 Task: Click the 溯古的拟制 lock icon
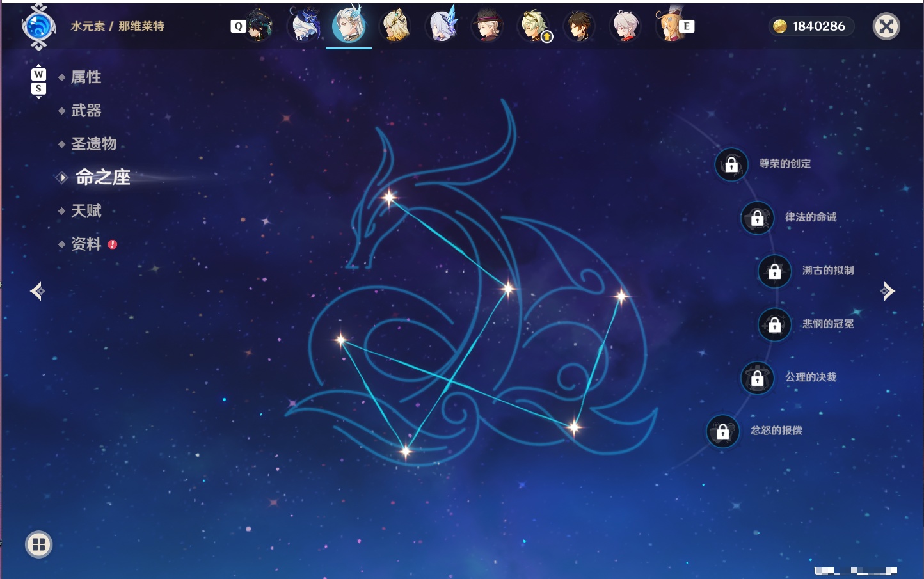[x=774, y=271]
